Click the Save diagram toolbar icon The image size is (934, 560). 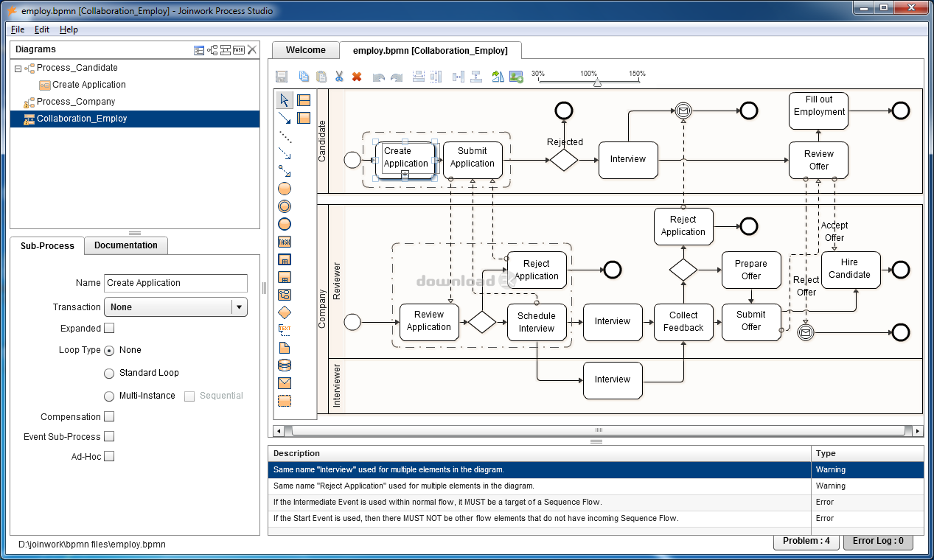(282, 77)
